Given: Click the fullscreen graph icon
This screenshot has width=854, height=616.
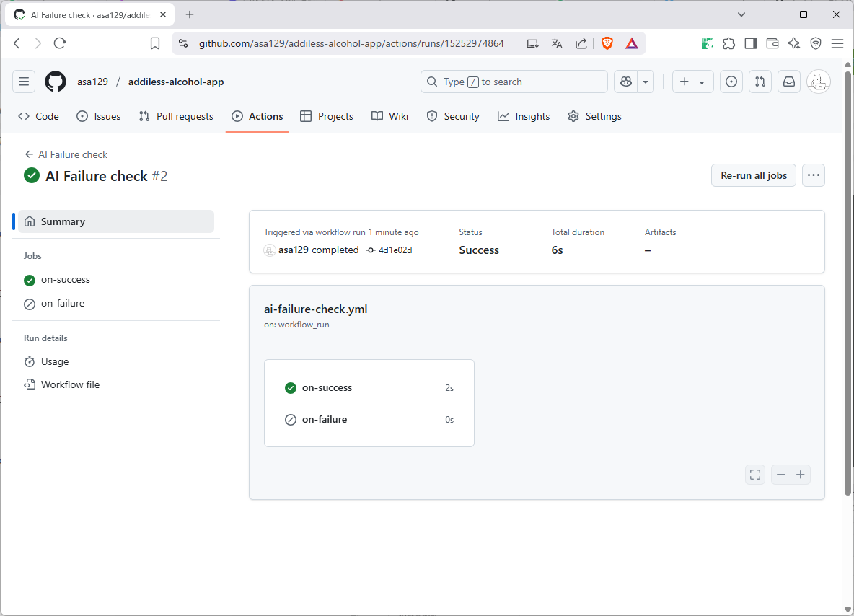Looking at the screenshot, I should pos(755,475).
